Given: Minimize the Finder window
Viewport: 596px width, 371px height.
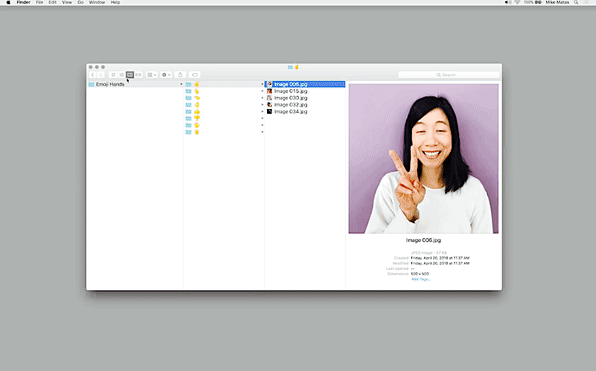Looking at the screenshot, I should [x=97, y=67].
